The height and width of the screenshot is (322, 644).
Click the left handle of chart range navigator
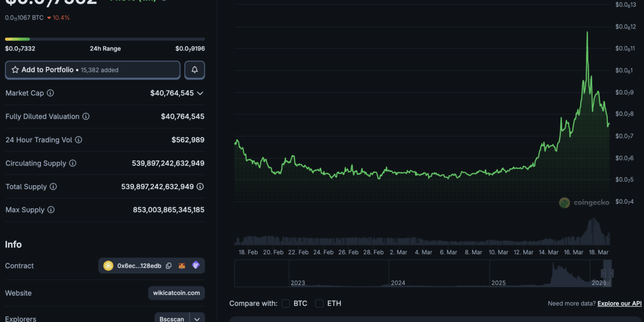coord(603,273)
